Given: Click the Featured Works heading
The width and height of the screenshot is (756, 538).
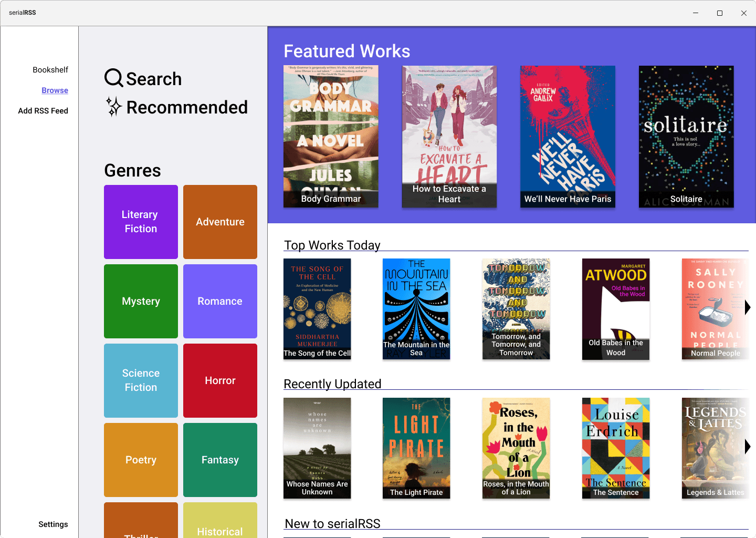Looking at the screenshot, I should [347, 51].
